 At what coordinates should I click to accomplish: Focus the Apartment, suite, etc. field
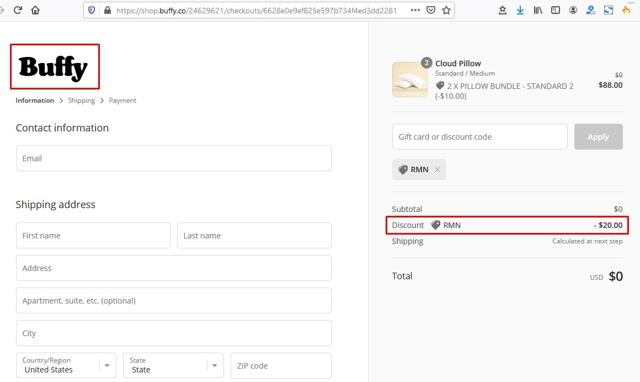pyautogui.click(x=174, y=301)
